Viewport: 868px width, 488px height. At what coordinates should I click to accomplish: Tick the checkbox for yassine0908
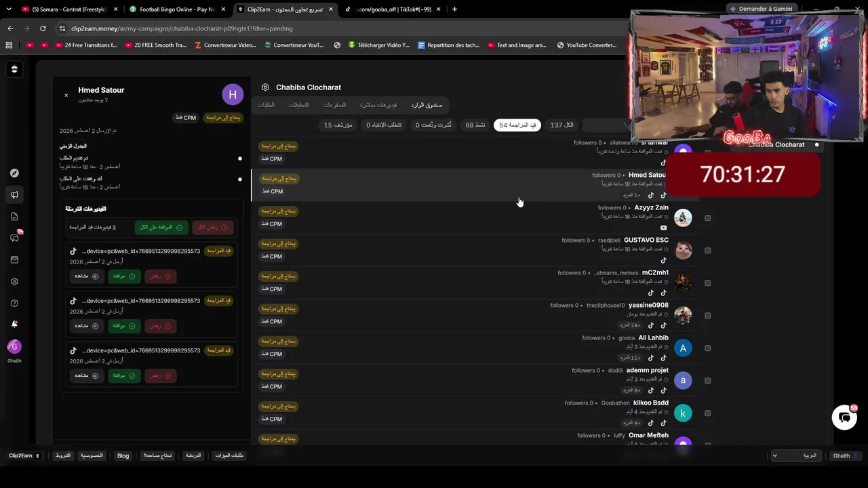(707, 316)
